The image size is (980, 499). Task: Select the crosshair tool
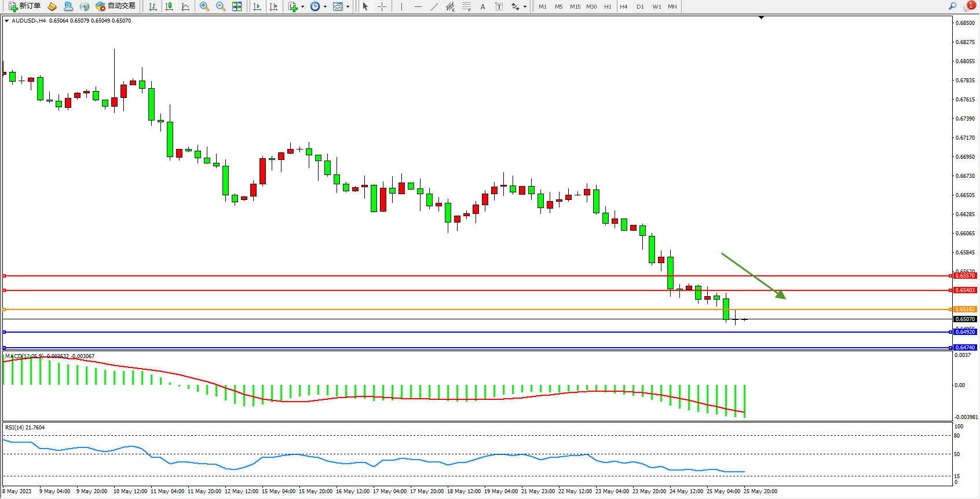[382, 6]
